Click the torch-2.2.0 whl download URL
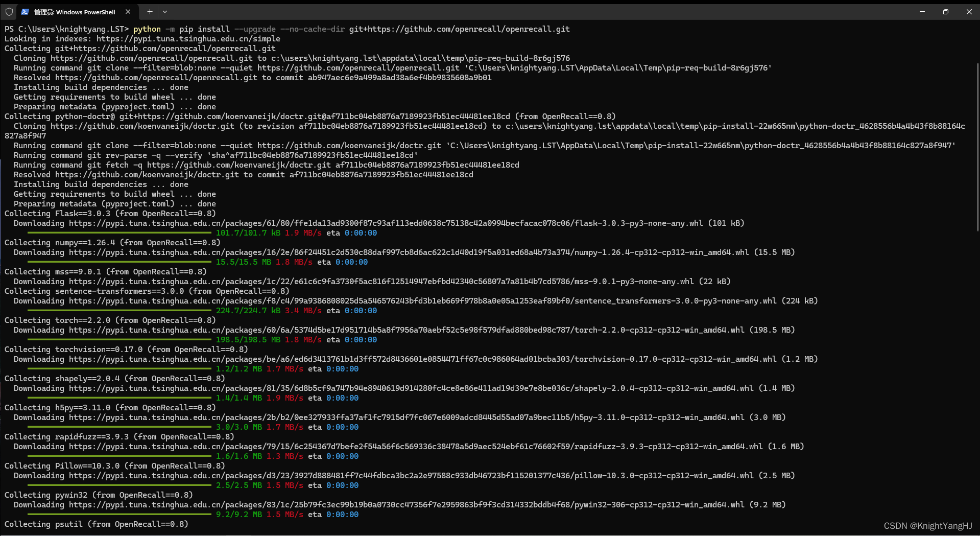Viewport: 980px width, 536px height. coord(407,330)
